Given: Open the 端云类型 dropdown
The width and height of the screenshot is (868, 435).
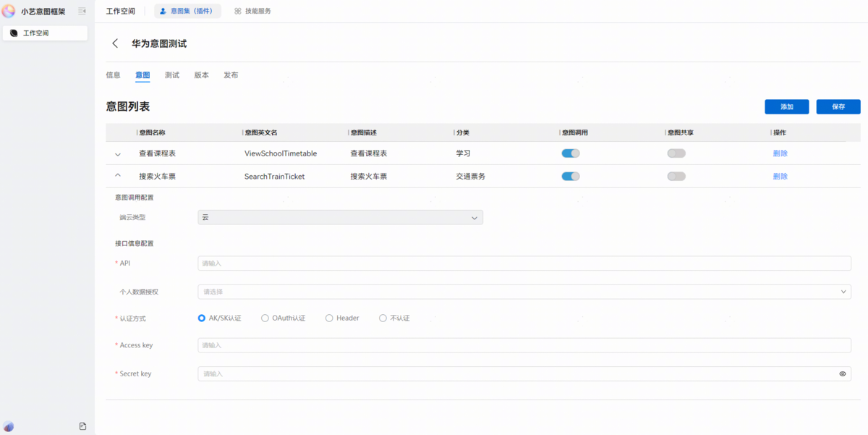Looking at the screenshot, I should tap(340, 217).
